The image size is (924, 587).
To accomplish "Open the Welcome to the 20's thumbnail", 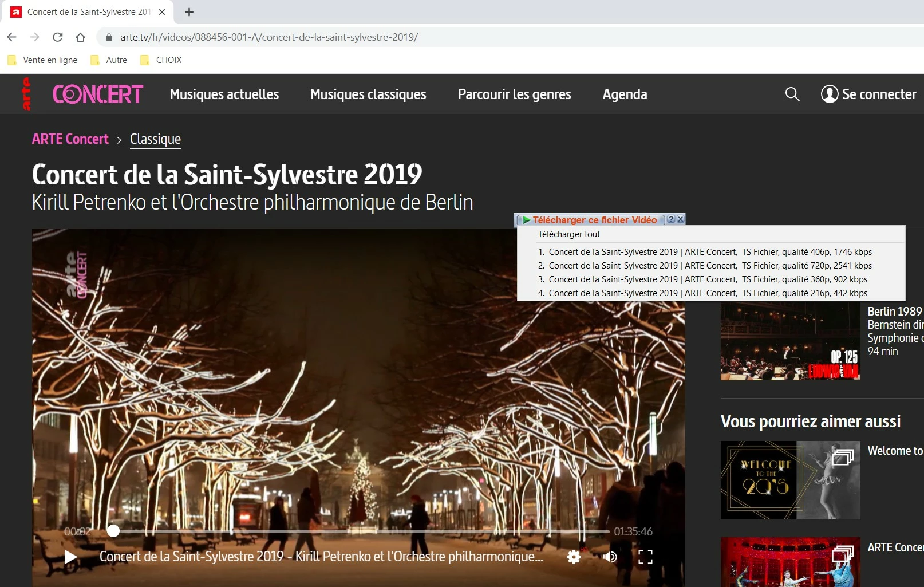I will (790, 480).
